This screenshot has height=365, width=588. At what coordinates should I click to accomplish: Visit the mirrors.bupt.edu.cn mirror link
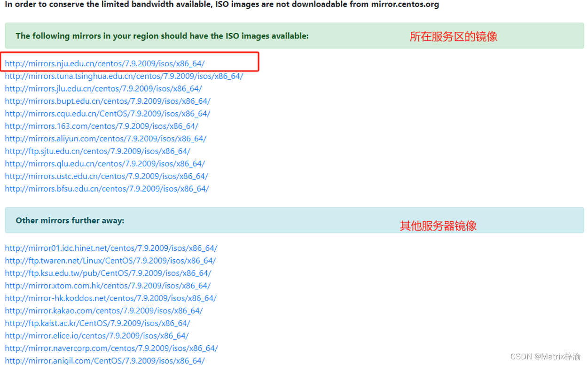[x=108, y=101]
